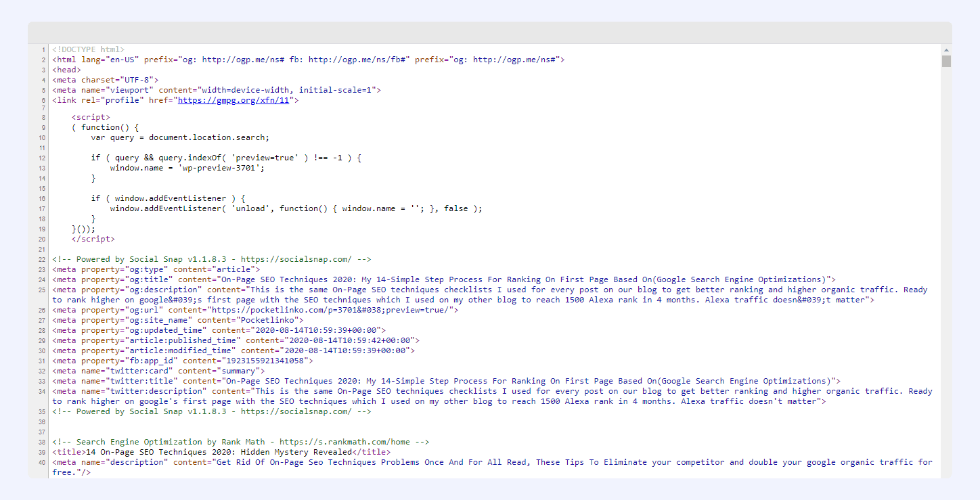Click the twitter:description meta line
The width and height of the screenshot is (980, 500).
pos(493,396)
